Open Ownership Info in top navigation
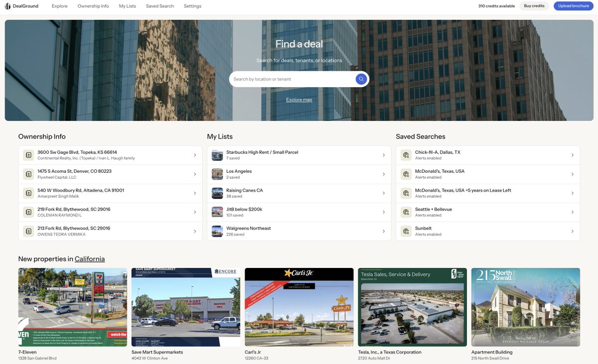This screenshot has height=364, width=598. coord(93,6)
